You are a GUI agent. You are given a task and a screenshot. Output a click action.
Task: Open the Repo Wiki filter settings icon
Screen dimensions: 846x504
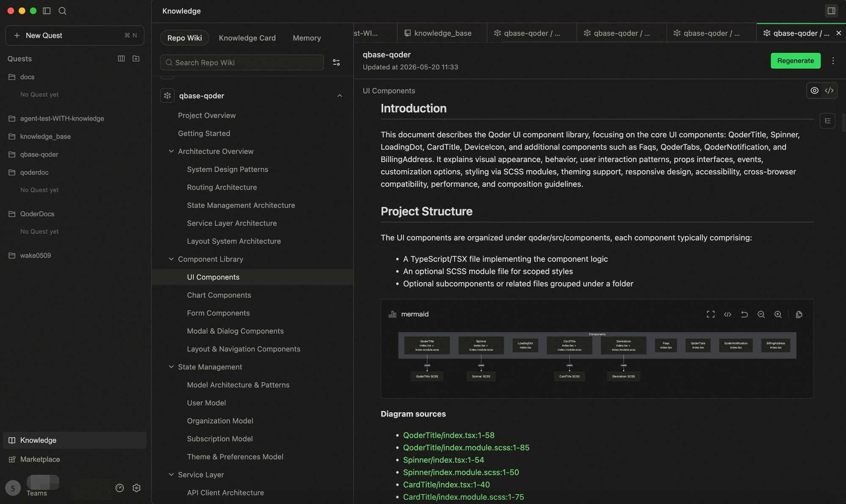336,62
